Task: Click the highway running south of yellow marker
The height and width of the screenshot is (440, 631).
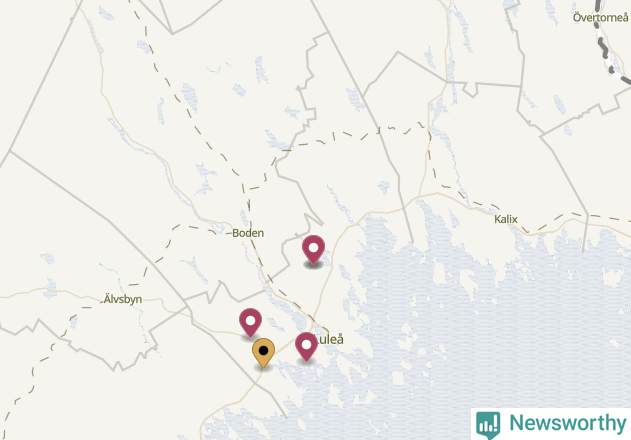Action: point(233,399)
